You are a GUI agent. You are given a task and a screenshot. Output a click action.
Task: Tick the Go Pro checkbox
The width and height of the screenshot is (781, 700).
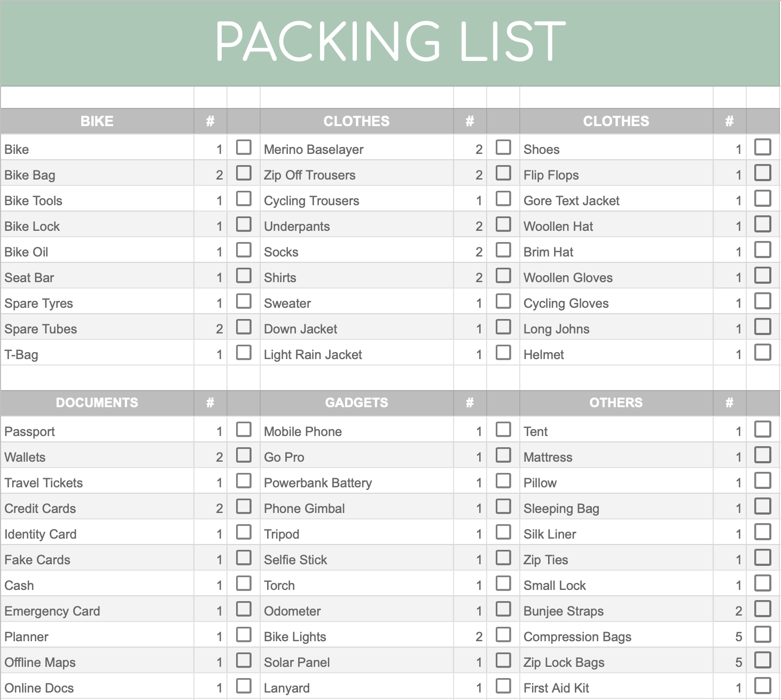pyautogui.click(x=503, y=455)
